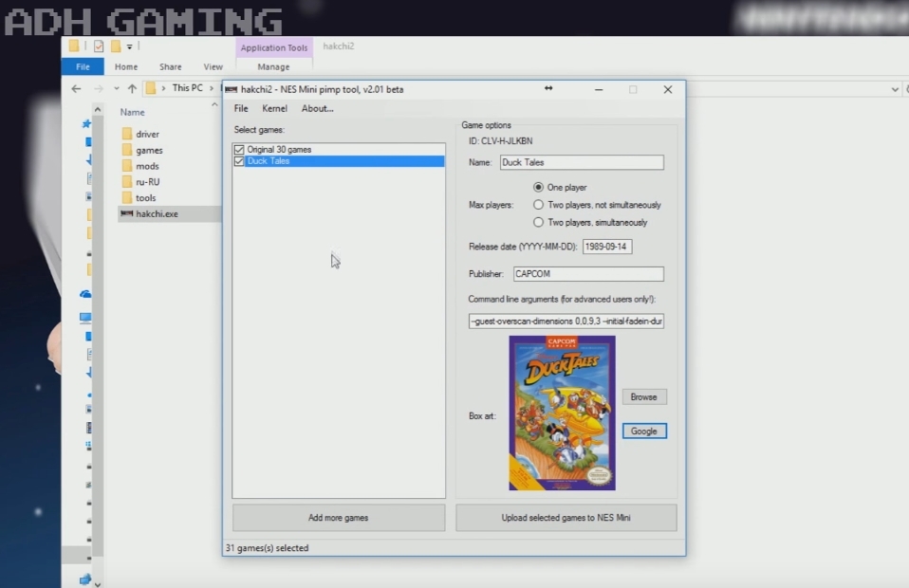
Task: Click the hakchi.exe file icon
Action: point(127,214)
